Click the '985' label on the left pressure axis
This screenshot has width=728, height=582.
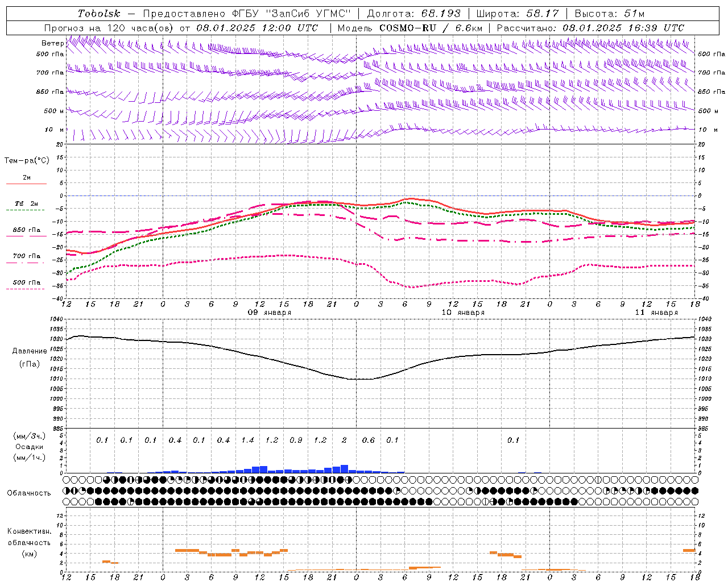[x=59, y=429]
